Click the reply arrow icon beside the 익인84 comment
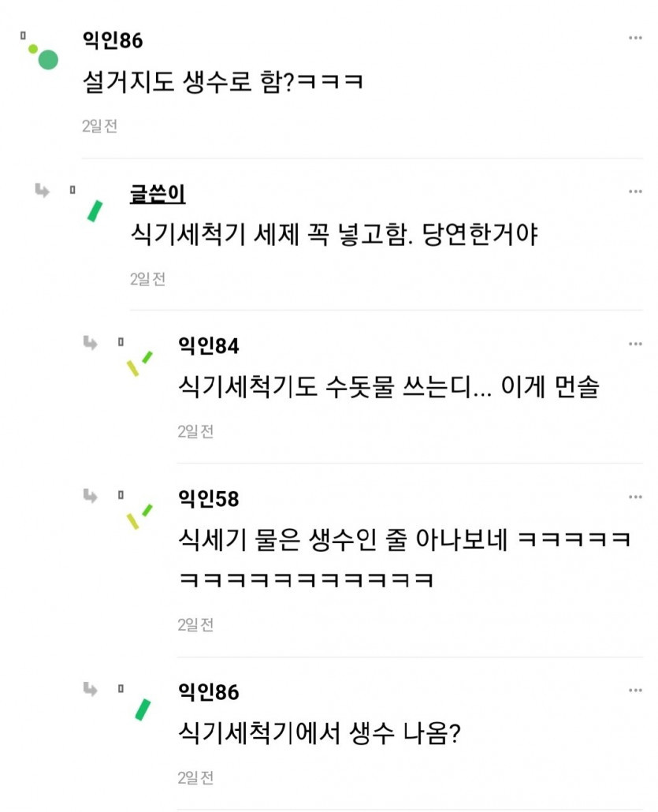Viewport: 658px width, 812px height. coord(91,342)
